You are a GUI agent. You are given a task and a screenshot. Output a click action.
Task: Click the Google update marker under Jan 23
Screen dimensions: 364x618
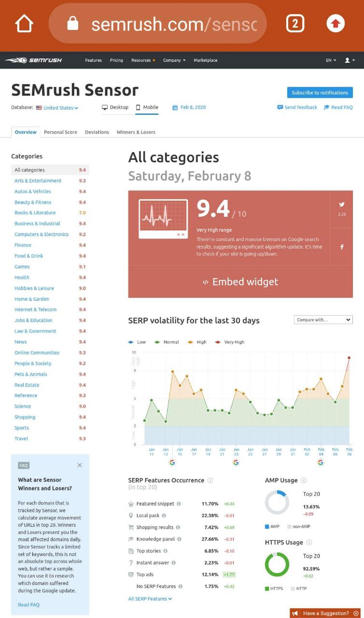coord(236,463)
